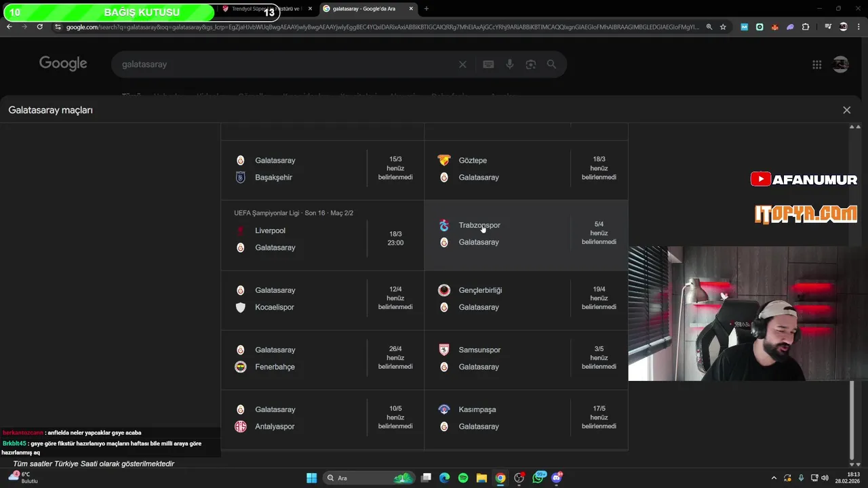
Task: Click the Antalyaspor team crest
Action: 240,426
